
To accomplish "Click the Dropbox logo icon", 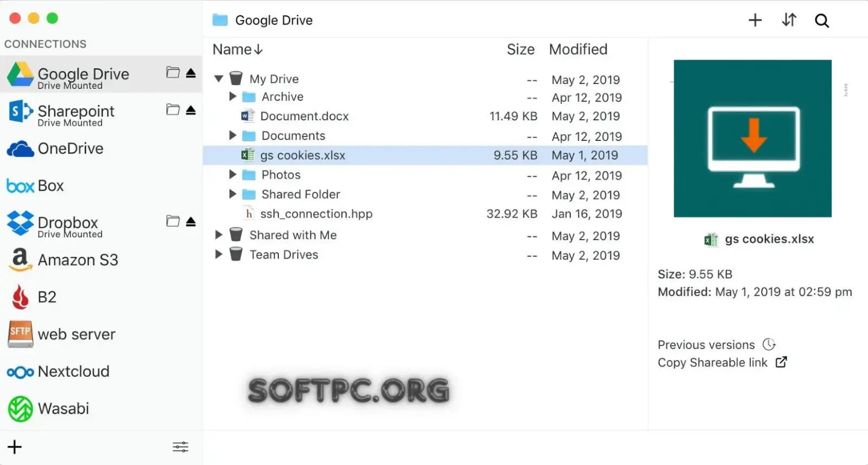I will tap(20, 223).
